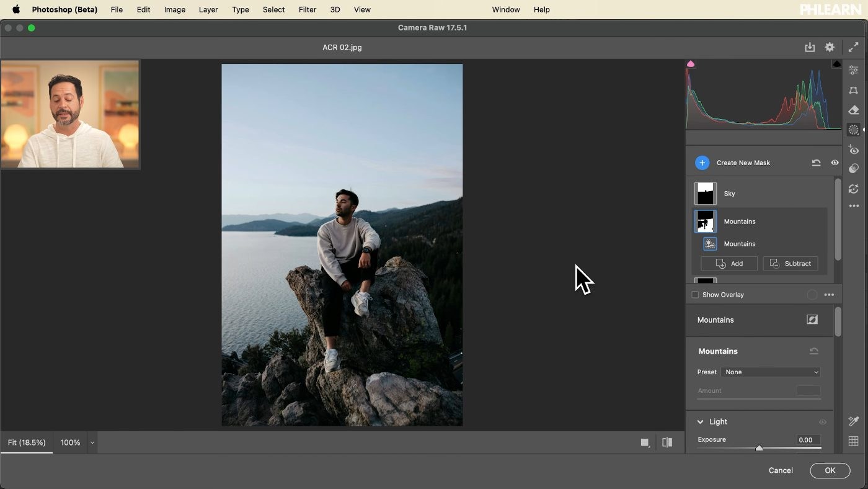Screen dimensions: 868x489
Task: Open Camera Raw preferences gear
Action: click(x=830, y=47)
